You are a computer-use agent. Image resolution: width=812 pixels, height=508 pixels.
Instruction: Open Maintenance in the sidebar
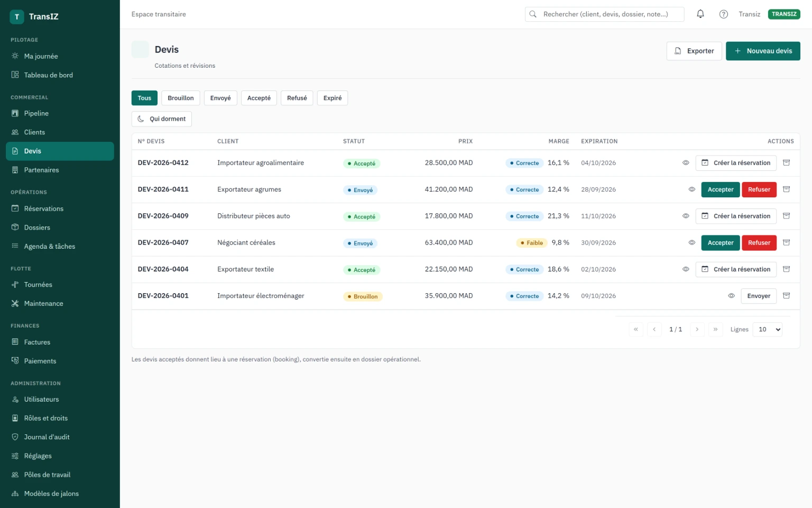(x=60, y=304)
